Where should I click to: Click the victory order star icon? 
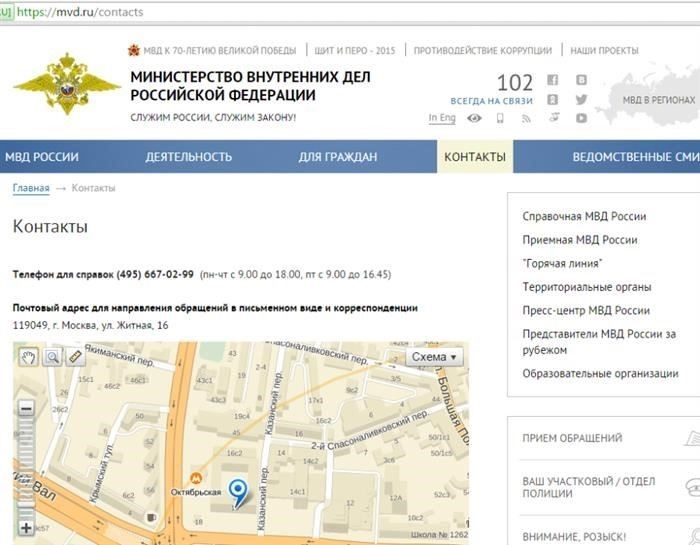(134, 50)
